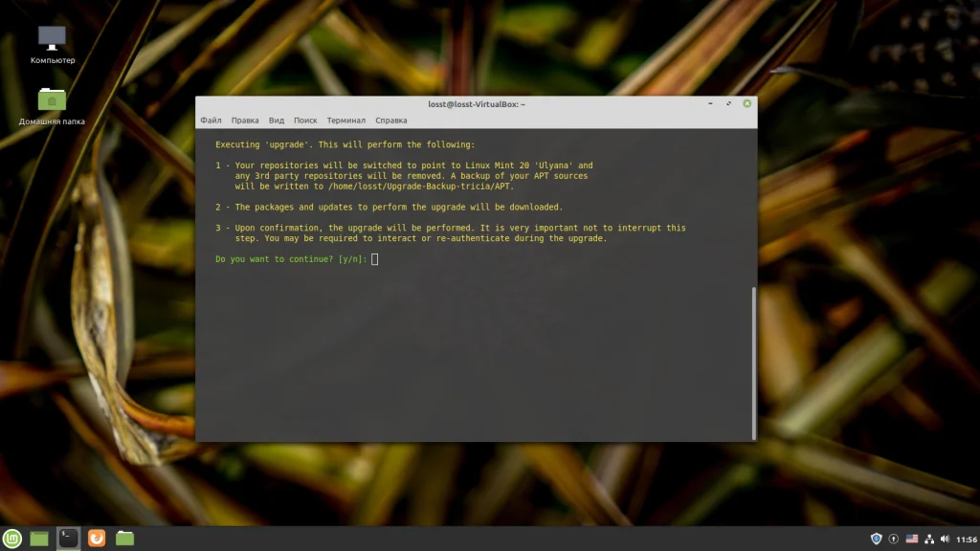980x551 pixels.
Task: Select the terminal icon in the panel
Action: tap(68, 538)
